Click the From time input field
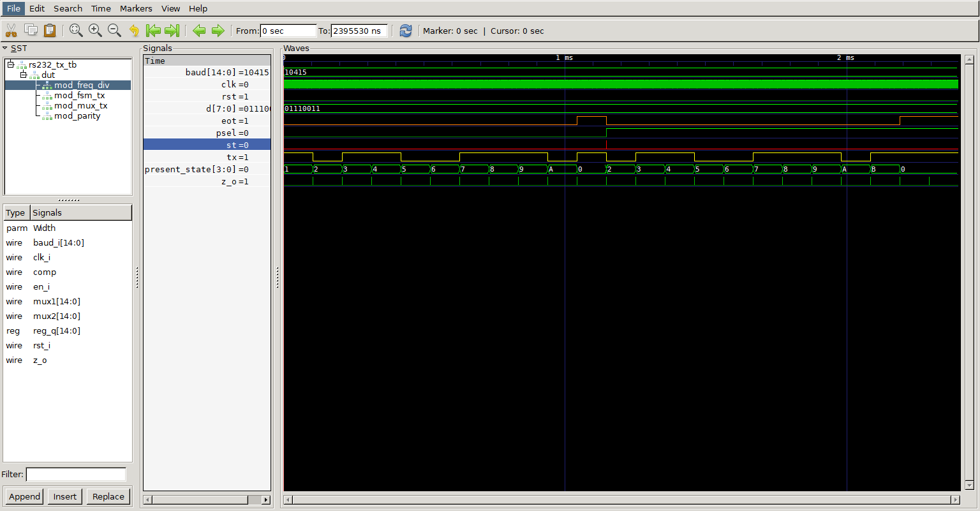Viewport: 980px width, 511px height. [x=288, y=31]
